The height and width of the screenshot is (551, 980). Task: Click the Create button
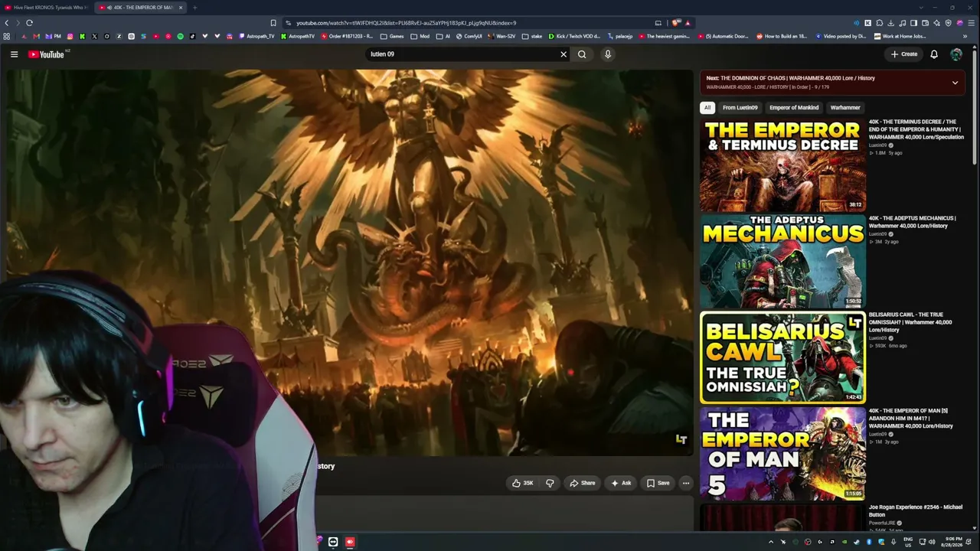click(904, 54)
